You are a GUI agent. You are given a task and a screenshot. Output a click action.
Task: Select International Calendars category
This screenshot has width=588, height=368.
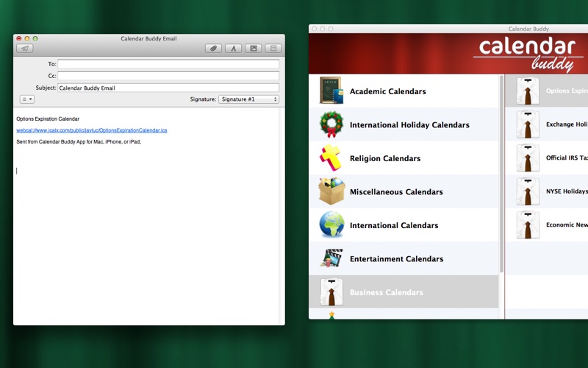coord(404,225)
